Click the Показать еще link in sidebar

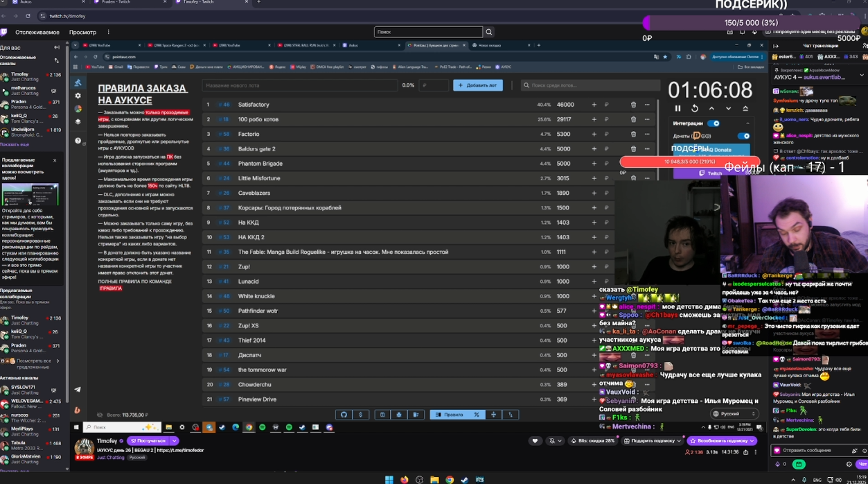tap(15, 144)
